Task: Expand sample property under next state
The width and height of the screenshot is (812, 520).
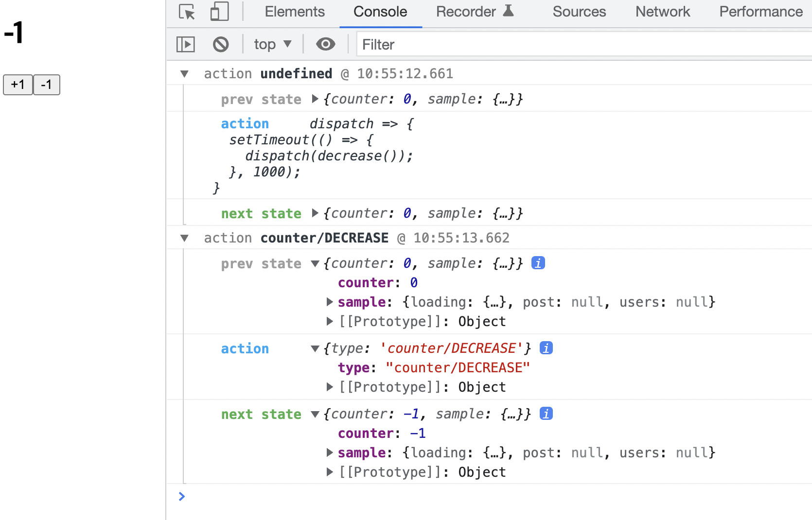Action: coord(330,452)
